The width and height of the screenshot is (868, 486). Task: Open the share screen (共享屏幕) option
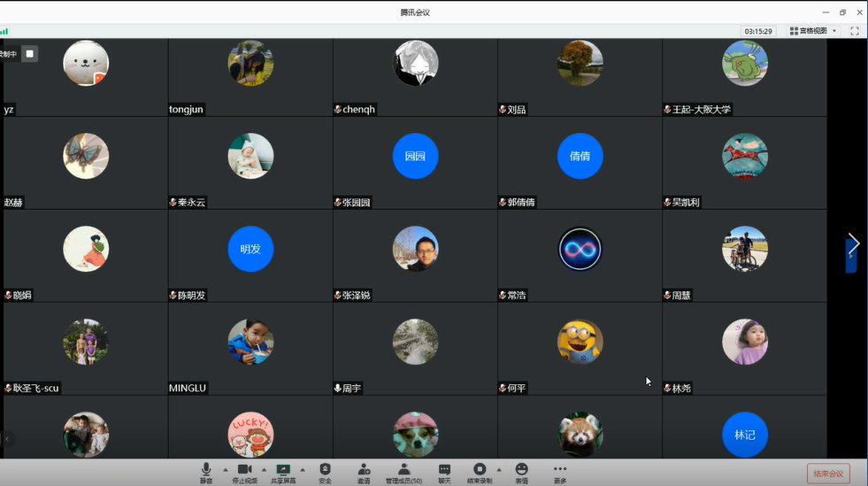(283, 472)
